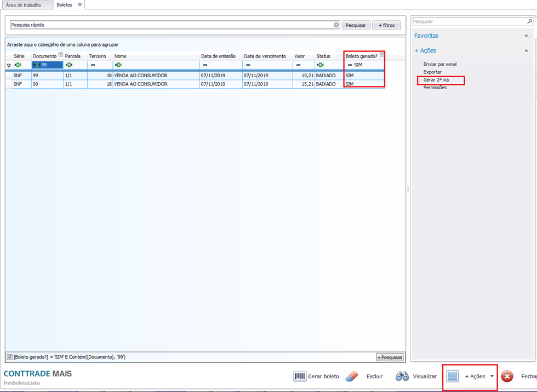
Task: Click the Série filter condition icon
Action: [x=18, y=65]
